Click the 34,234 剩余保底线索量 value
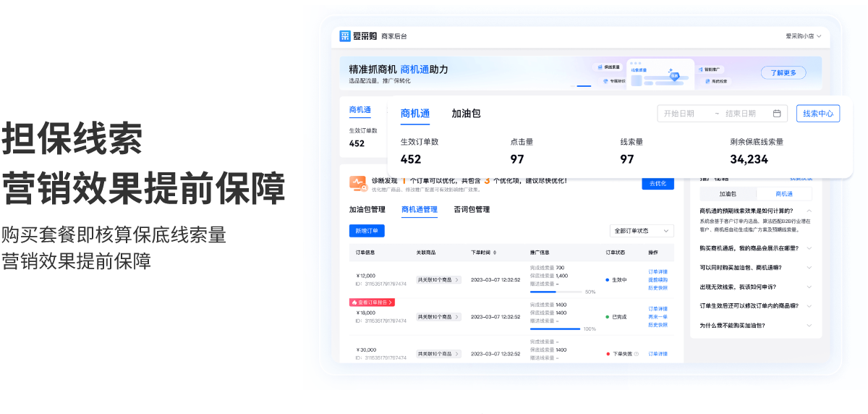868x414 pixels. coord(749,159)
